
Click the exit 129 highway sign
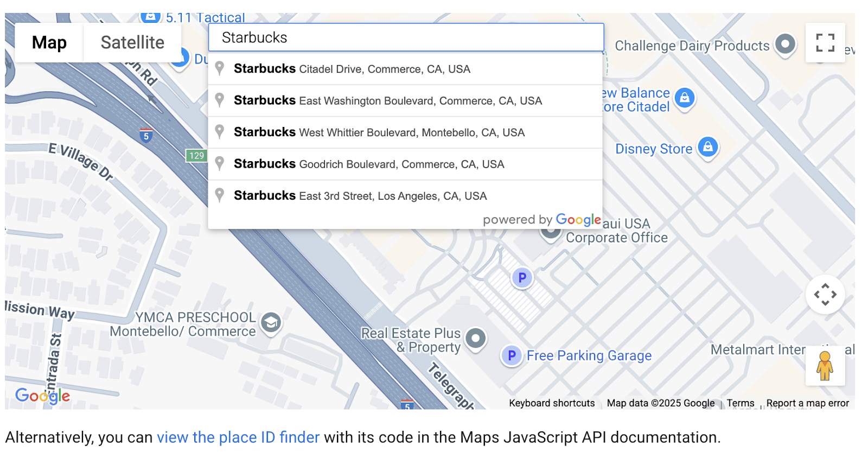tap(196, 156)
